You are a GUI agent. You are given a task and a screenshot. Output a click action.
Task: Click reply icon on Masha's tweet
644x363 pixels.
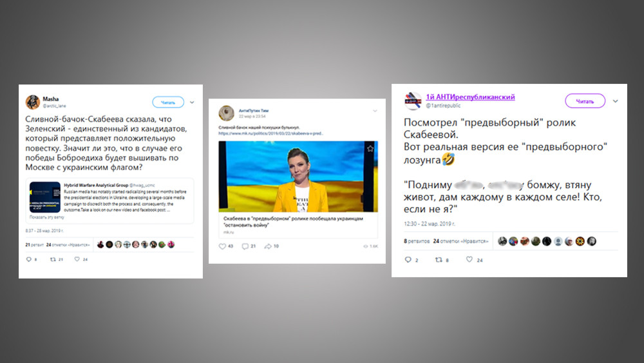(x=29, y=259)
